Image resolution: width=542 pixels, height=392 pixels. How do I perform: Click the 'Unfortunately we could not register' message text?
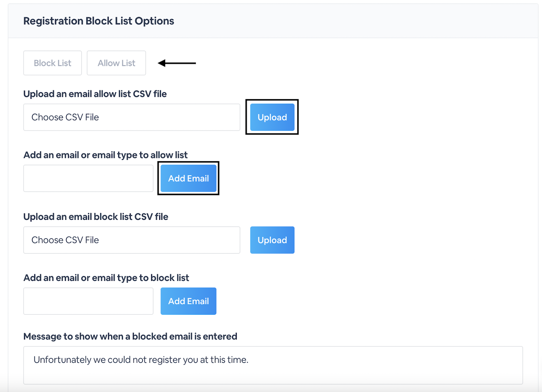click(x=141, y=360)
